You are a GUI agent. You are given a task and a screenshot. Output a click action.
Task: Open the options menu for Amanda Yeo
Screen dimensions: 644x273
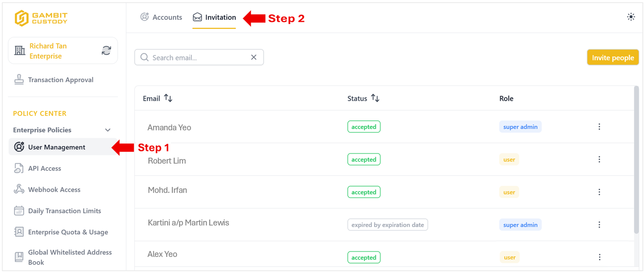coord(599,127)
